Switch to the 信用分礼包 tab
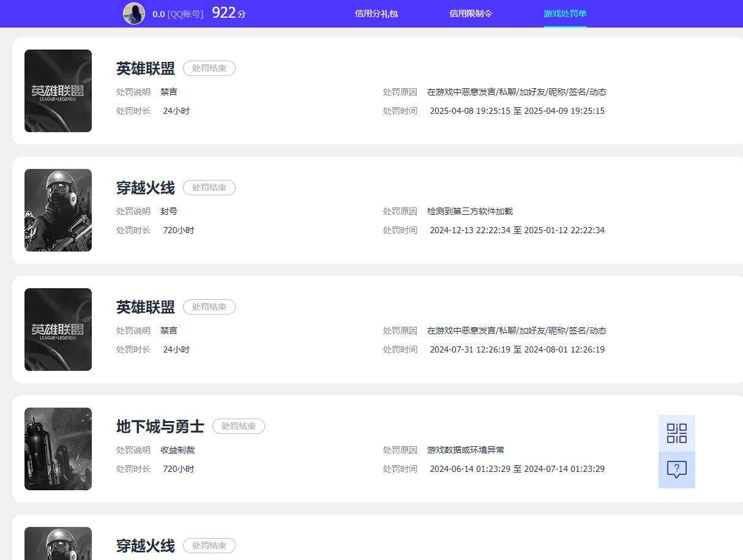The height and width of the screenshot is (560, 743). (376, 13)
